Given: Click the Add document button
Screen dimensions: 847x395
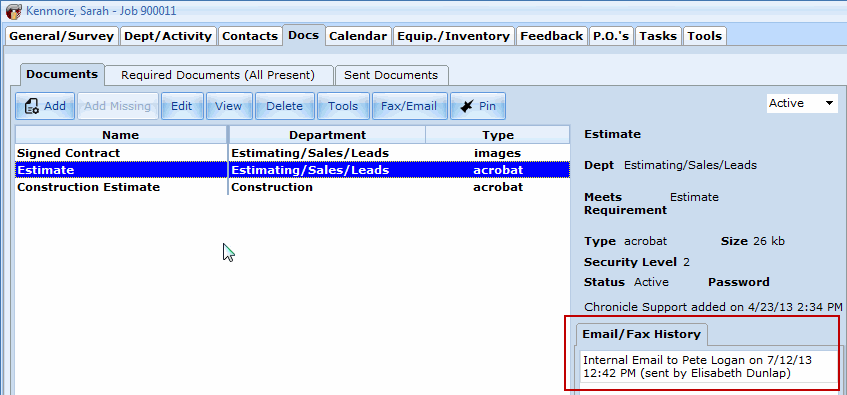Looking at the screenshot, I should [x=45, y=106].
